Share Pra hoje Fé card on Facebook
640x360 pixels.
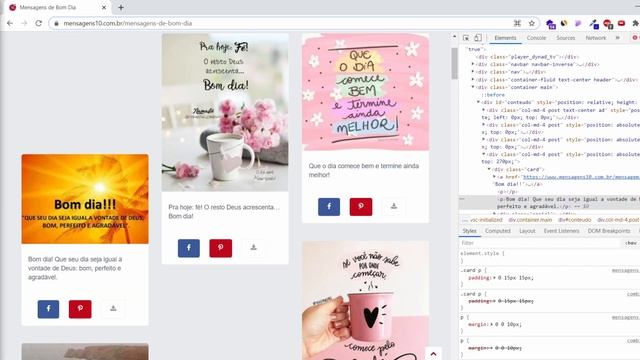click(189, 248)
